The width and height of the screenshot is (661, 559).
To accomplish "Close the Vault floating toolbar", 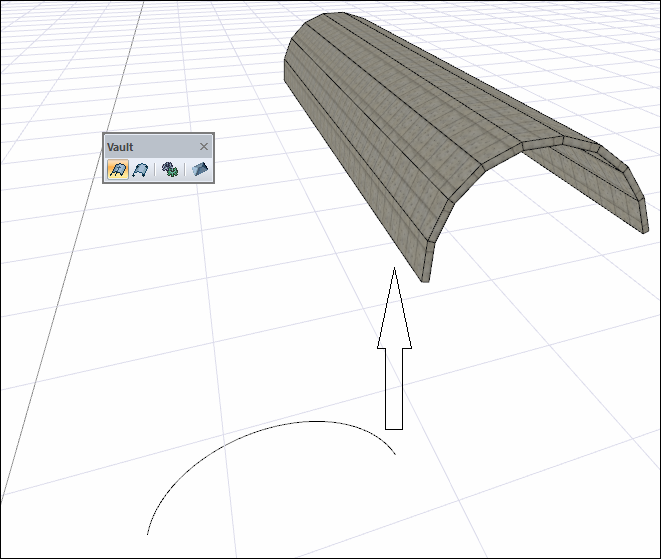I will coord(204,147).
